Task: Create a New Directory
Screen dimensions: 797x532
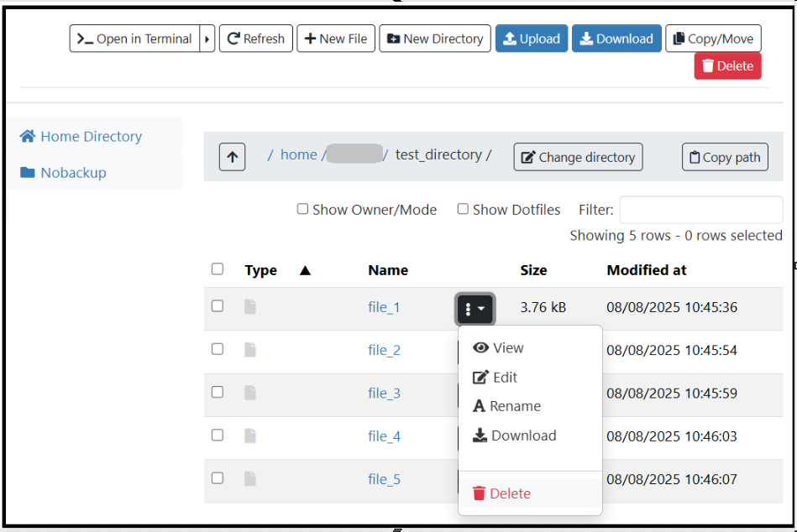Action: (434, 39)
